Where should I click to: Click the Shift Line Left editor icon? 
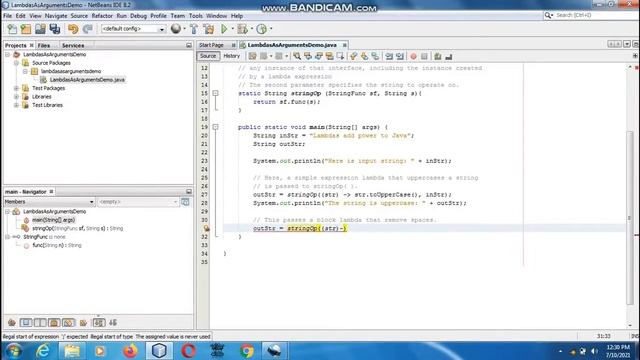(389, 56)
